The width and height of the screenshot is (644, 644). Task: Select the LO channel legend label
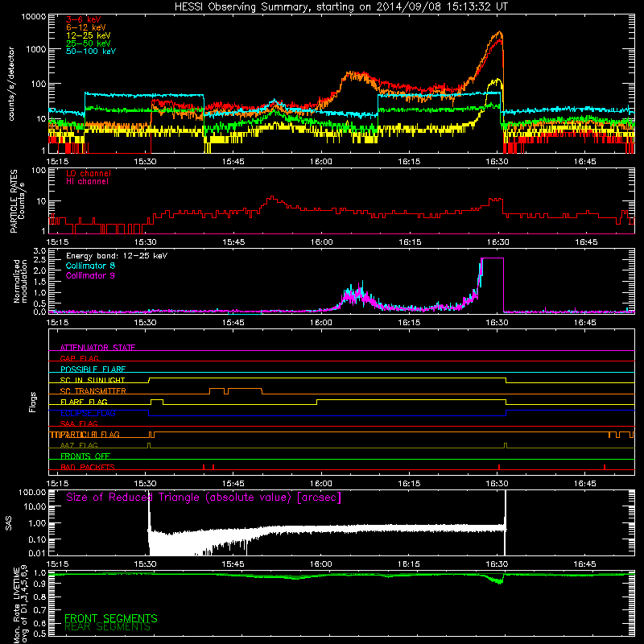coord(89,173)
